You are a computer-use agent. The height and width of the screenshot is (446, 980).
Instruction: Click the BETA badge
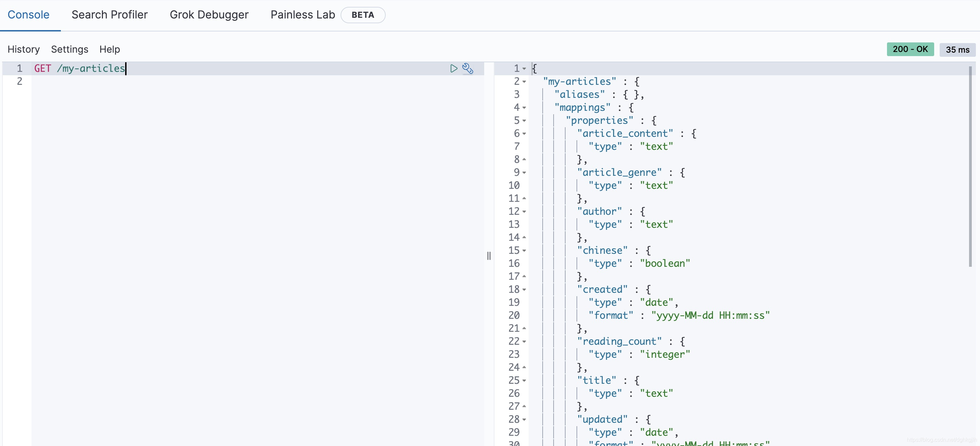[363, 15]
